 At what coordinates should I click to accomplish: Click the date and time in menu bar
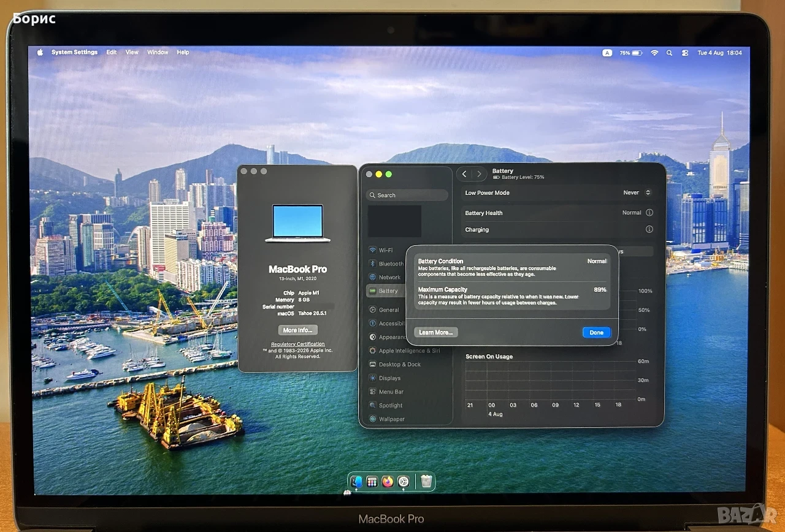[720, 53]
